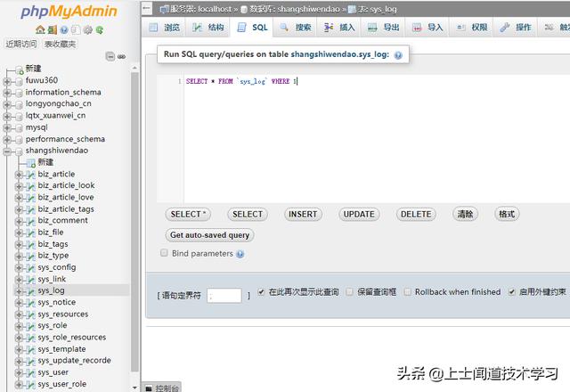570x392 pixels.
Task: Open the Privileges (权限) tab
Action: 471,28
